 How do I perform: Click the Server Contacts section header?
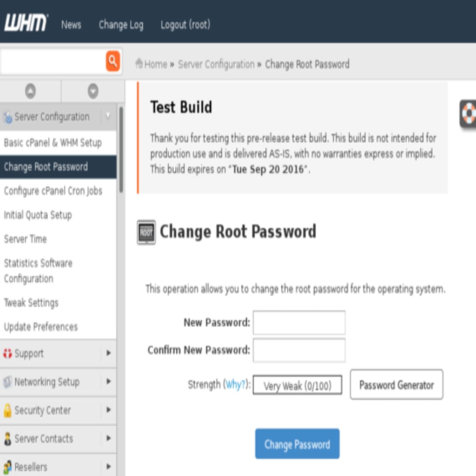58,439
